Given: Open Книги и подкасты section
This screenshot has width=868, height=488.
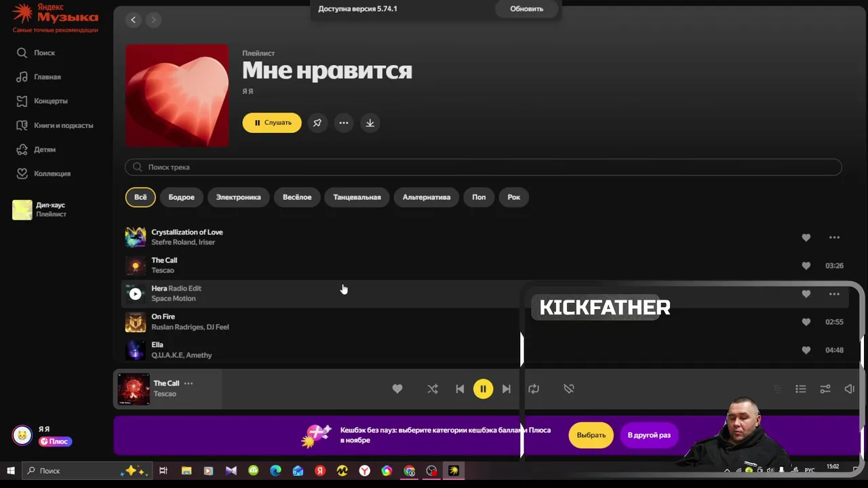Looking at the screenshot, I should tap(54, 125).
